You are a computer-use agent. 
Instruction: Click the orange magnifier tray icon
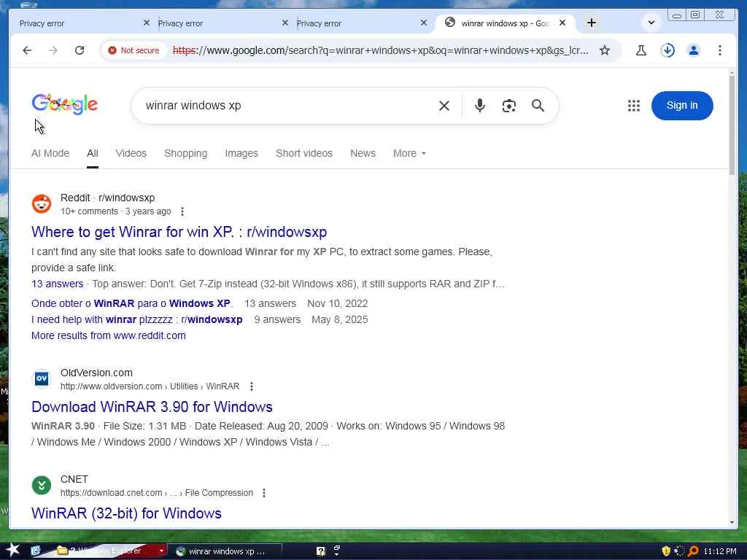click(x=693, y=551)
